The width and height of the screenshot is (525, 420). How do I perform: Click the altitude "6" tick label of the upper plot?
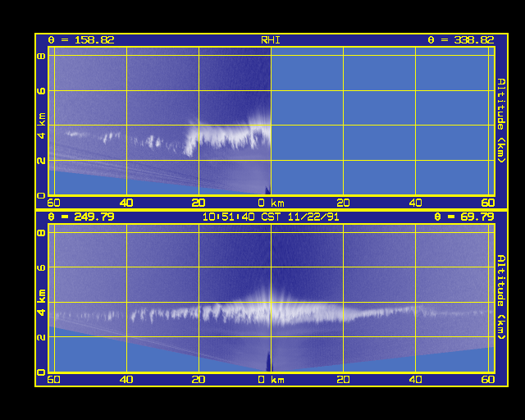(x=41, y=90)
